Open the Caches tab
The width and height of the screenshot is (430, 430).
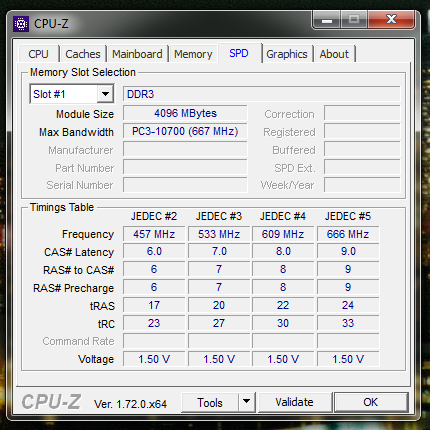[83, 54]
